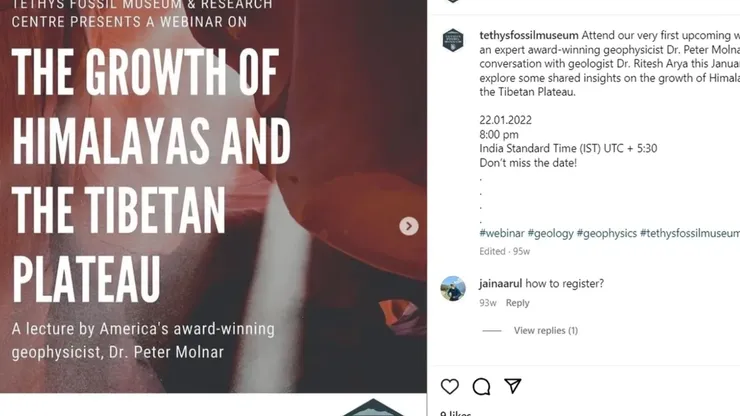Expand View replies (1)
Image resolution: width=740 pixels, height=416 pixels.
click(x=546, y=331)
